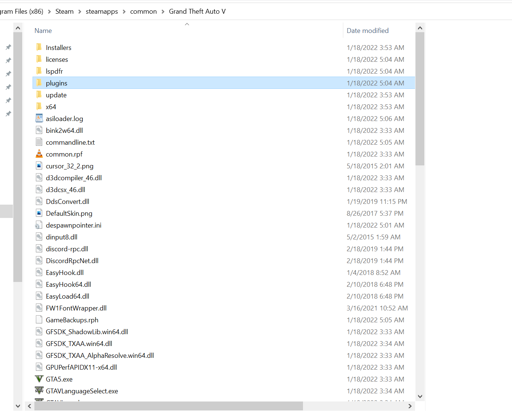
Task: Go to the Program Files (x86) breadcrumb
Action: tap(22, 11)
